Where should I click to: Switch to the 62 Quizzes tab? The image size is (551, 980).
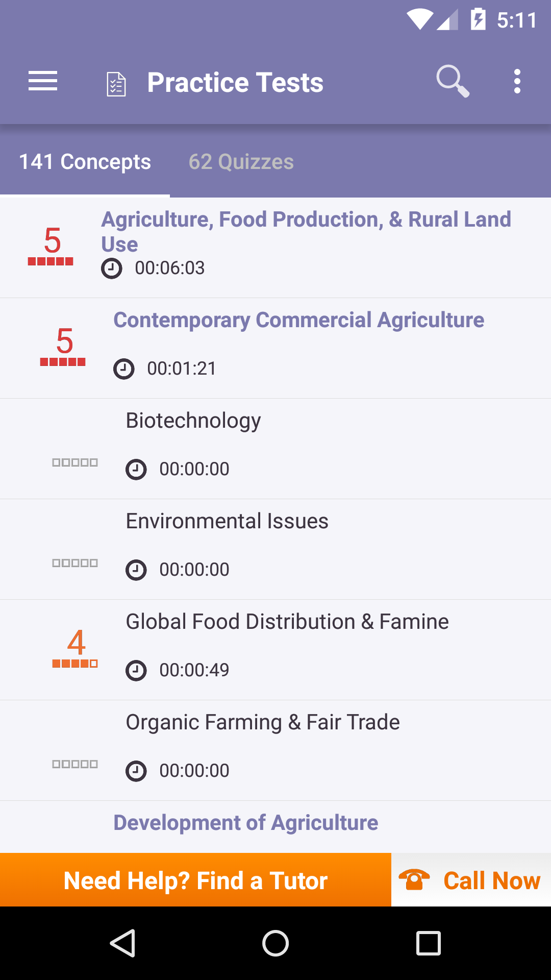(x=241, y=162)
